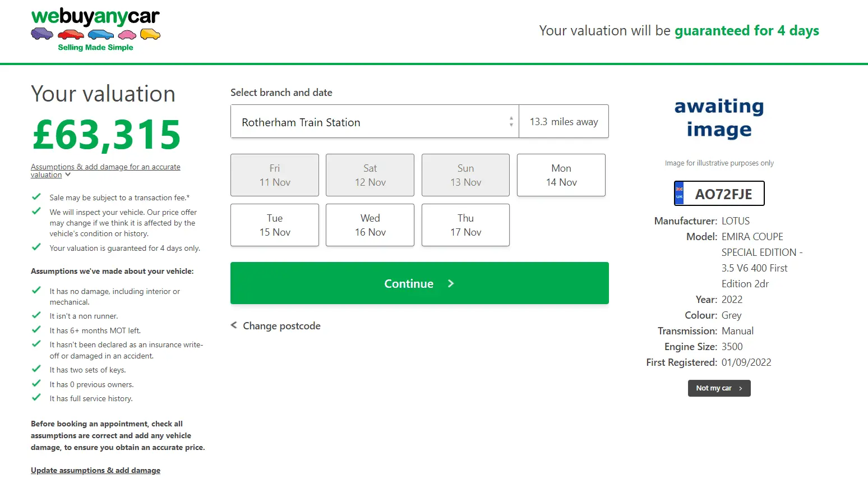Open Assumptions & add damage link
Screen dimensions: 868x487
click(x=105, y=167)
